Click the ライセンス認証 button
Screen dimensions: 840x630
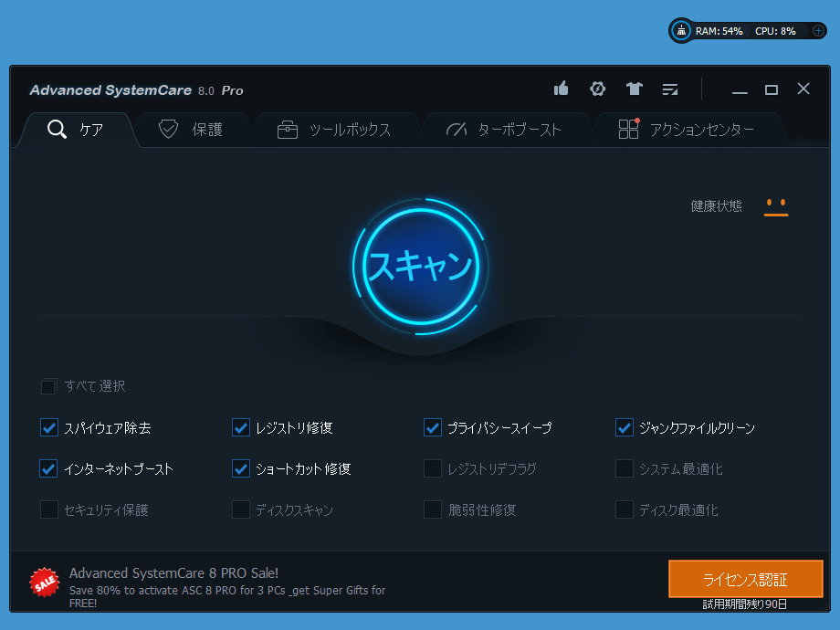coord(745,579)
